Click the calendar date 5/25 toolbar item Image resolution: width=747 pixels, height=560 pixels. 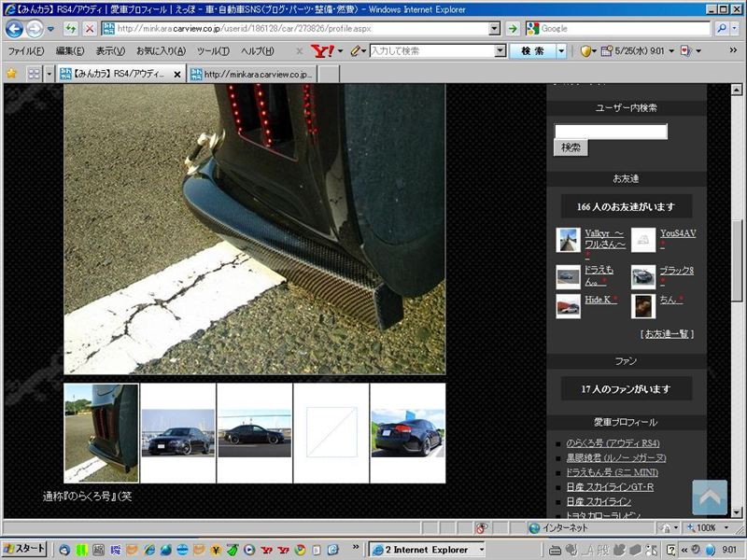pos(633,50)
